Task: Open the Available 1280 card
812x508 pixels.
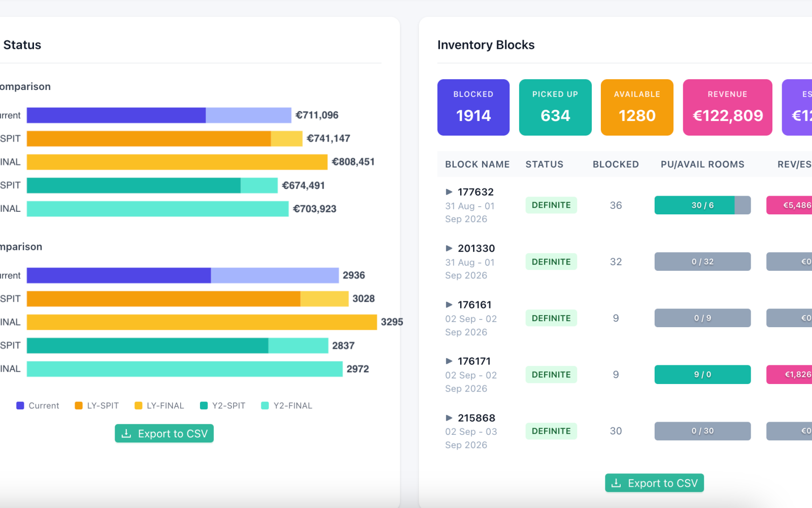Action: coord(637,107)
